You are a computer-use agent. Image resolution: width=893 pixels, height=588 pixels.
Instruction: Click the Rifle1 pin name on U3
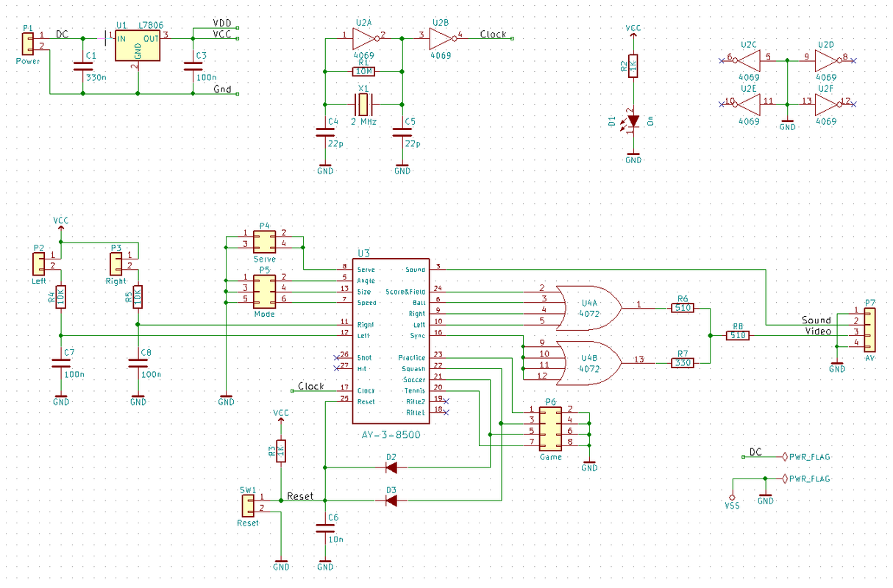pyautogui.click(x=416, y=413)
